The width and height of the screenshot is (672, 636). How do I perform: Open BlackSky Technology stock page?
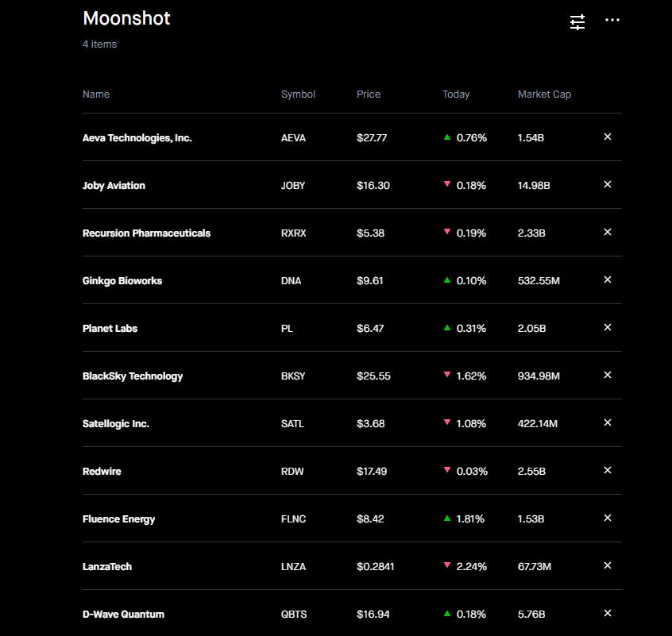pyautogui.click(x=133, y=376)
